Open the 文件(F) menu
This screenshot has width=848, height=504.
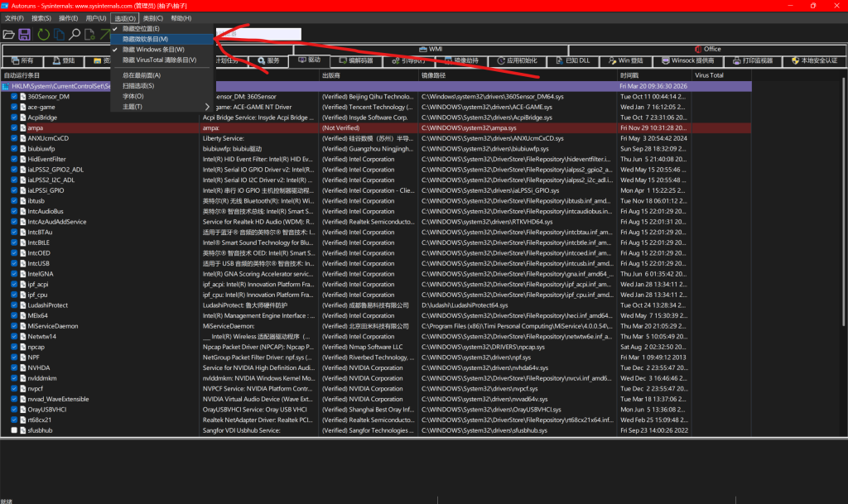[x=14, y=17]
